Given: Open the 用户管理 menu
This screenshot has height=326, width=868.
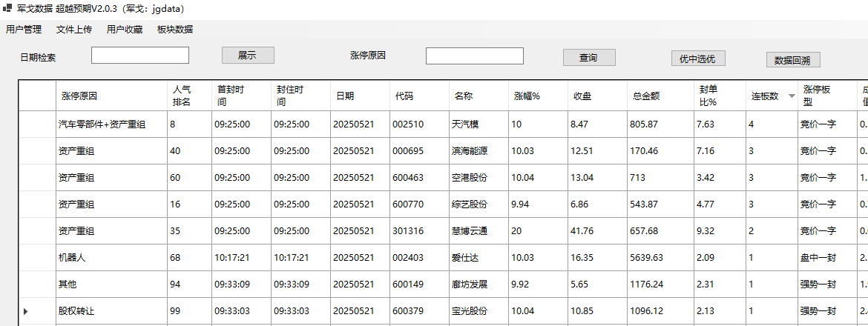Looking at the screenshot, I should click(x=24, y=30).
